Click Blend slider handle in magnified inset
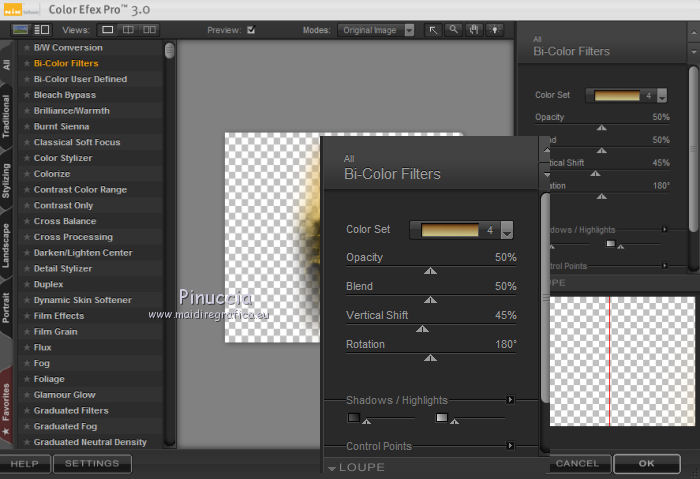 430,300
